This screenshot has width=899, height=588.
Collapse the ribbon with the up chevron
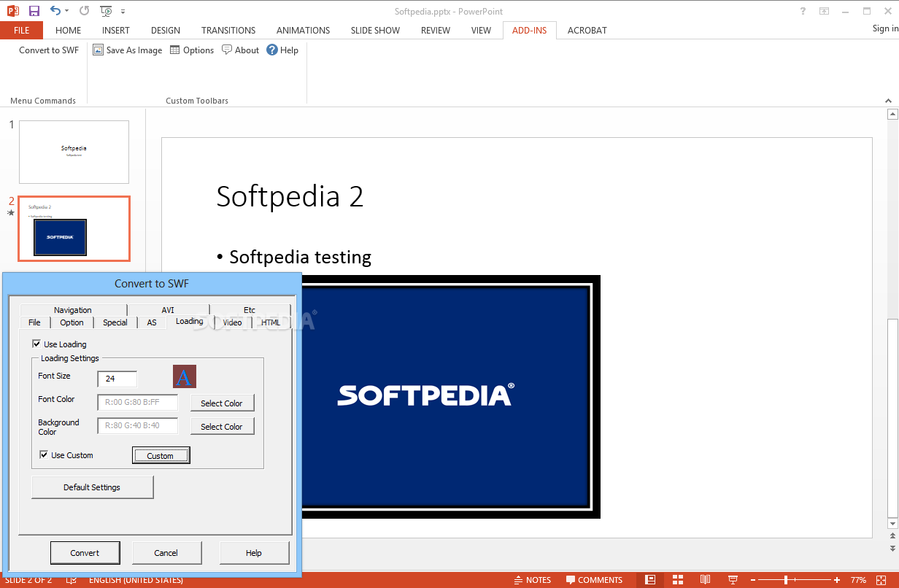click(x=888, y=101)
